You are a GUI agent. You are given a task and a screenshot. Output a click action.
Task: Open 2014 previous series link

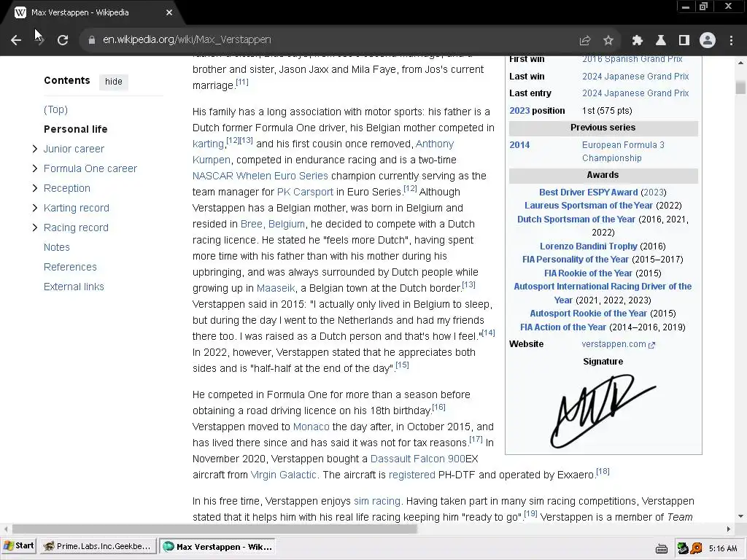519,145
